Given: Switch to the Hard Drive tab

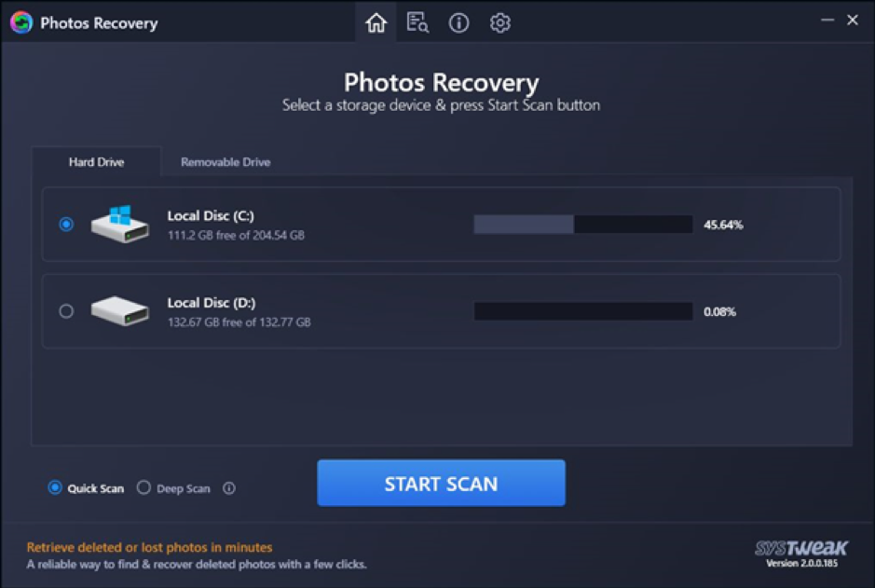Looking at the screenshot, I should pos(96,162).
